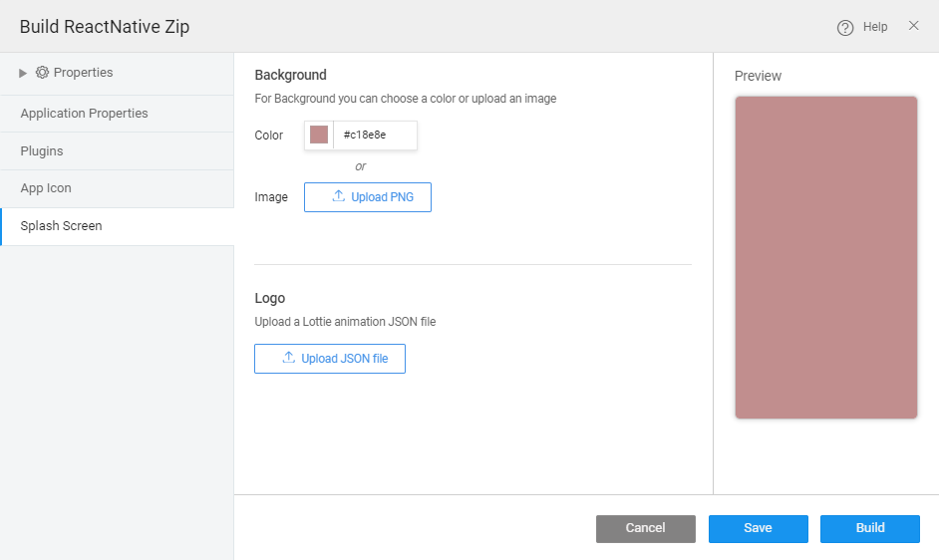
Task: Save the splash screen settings
Action: (758, 528)
